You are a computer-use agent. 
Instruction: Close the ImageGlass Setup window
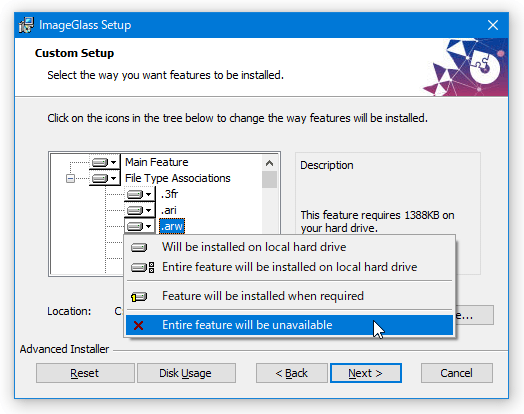493,25
